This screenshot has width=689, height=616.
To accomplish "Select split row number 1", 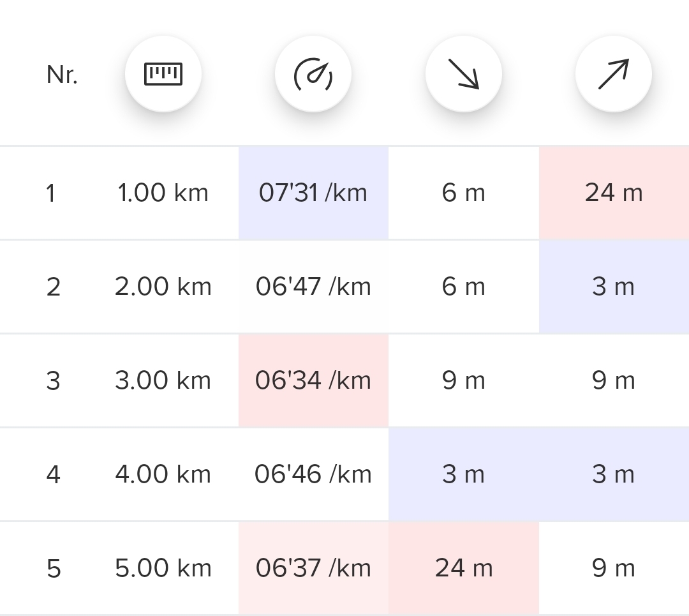I will click(51, 193).
